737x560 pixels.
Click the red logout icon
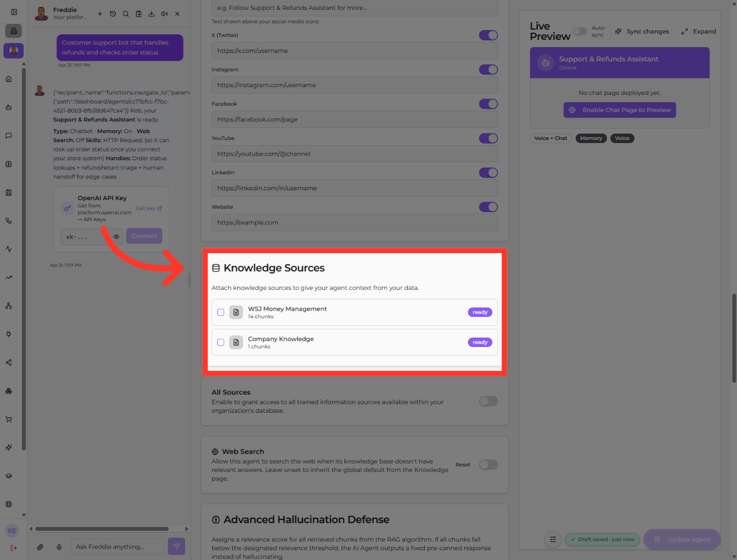13,548
